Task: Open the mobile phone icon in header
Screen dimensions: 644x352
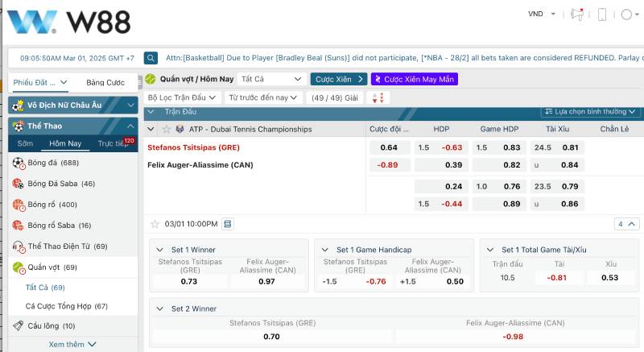Action: pos(602,14)
